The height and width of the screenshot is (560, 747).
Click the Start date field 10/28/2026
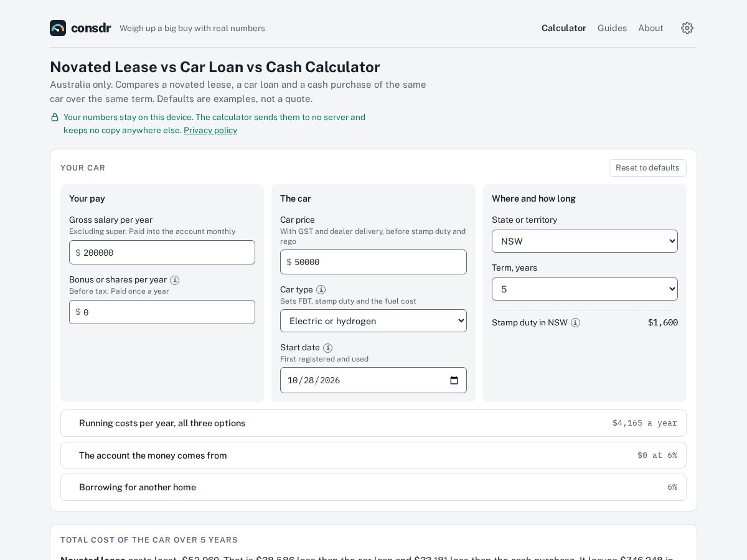[374, 380]
